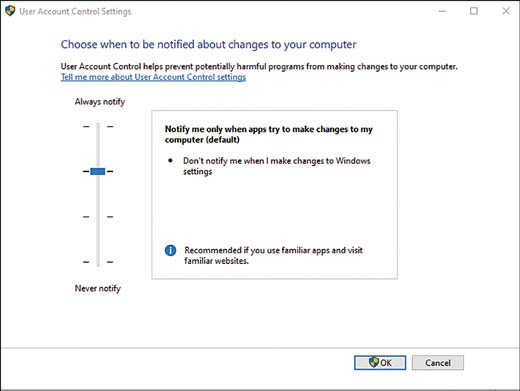Viewport: 520px width, 391px height.
Task: Confirm settings with the OK button
Action: tap(380, 362)
